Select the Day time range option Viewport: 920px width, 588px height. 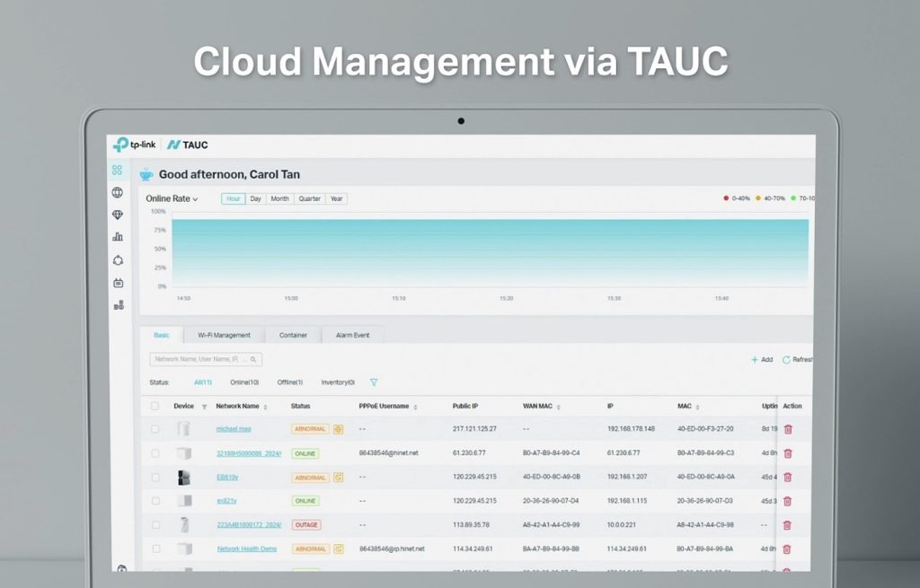click(255, 198)
